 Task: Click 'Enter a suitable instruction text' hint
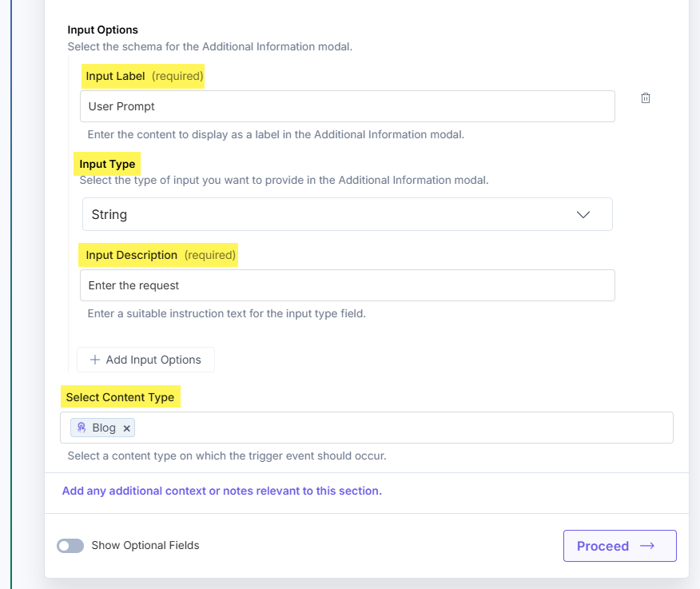point(226,313)
